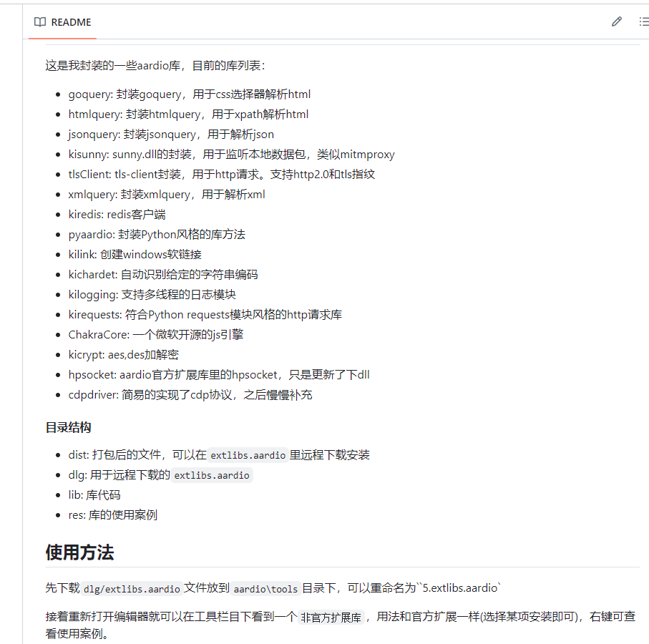The image size is (649, 644).
Task: Click the 'res: 库的使用案例' line
Action: tap(112, 515)
